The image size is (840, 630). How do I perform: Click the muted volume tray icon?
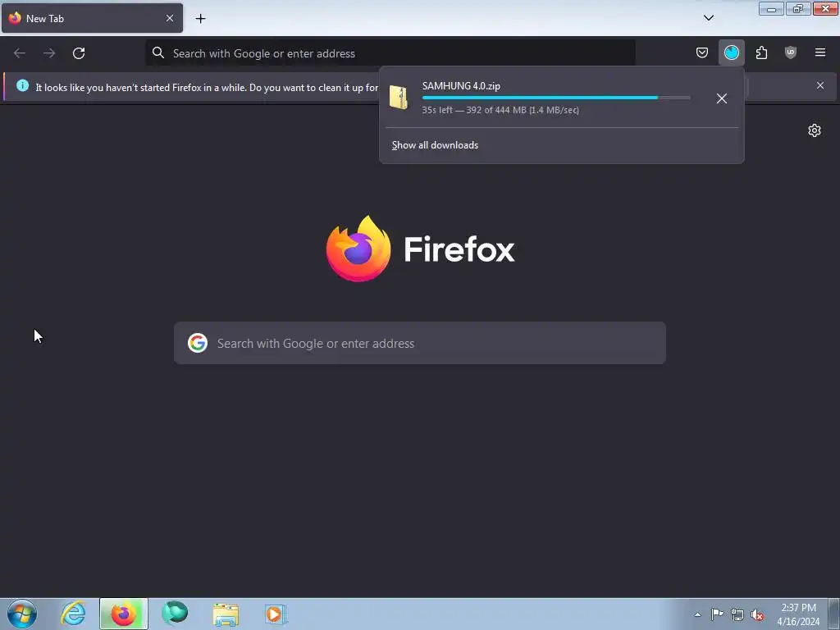(757, 615)
